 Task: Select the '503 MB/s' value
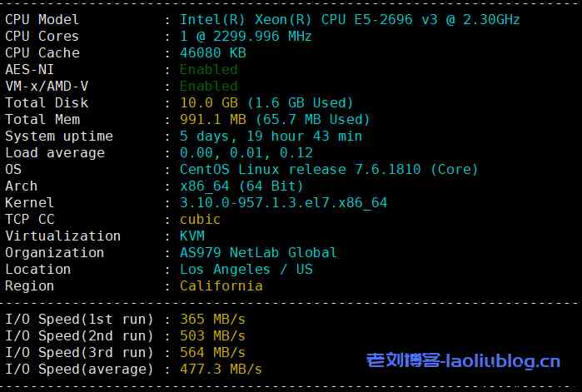point(212,336)
